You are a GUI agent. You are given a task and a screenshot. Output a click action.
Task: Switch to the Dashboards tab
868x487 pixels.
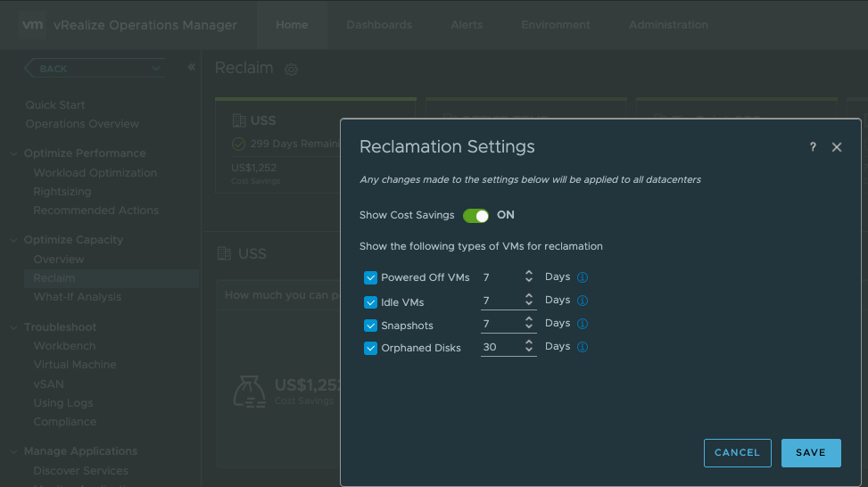(x=379, y=25)
